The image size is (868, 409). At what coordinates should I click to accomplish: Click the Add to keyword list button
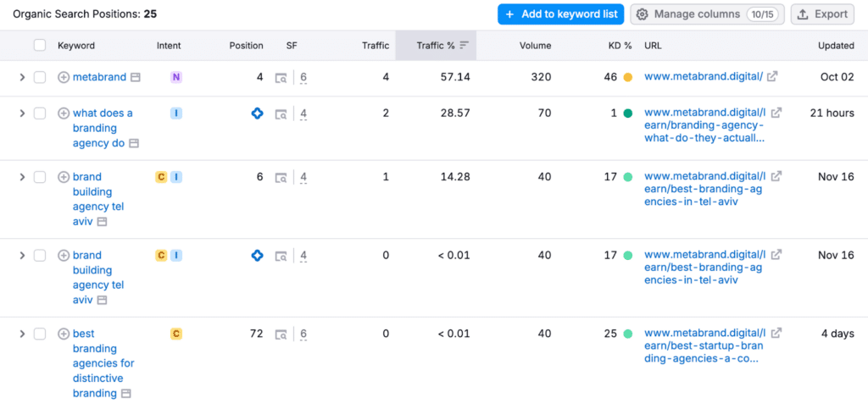(560, 14)
